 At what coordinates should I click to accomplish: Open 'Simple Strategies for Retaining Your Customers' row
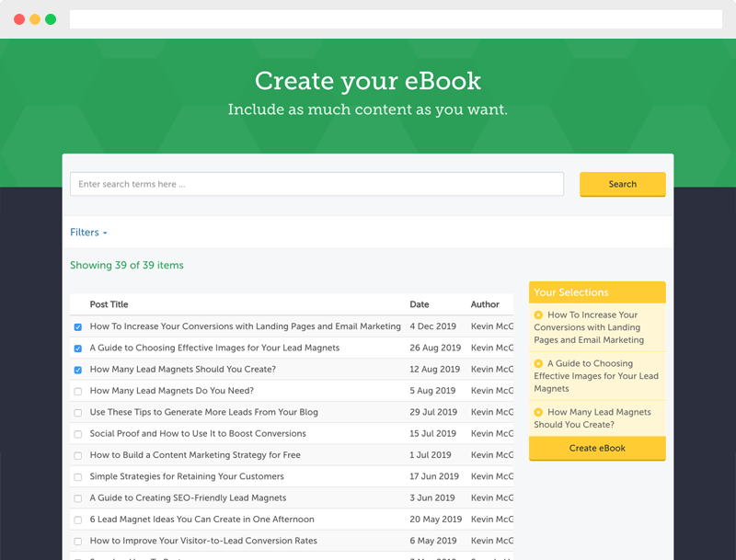click(186, 476)
